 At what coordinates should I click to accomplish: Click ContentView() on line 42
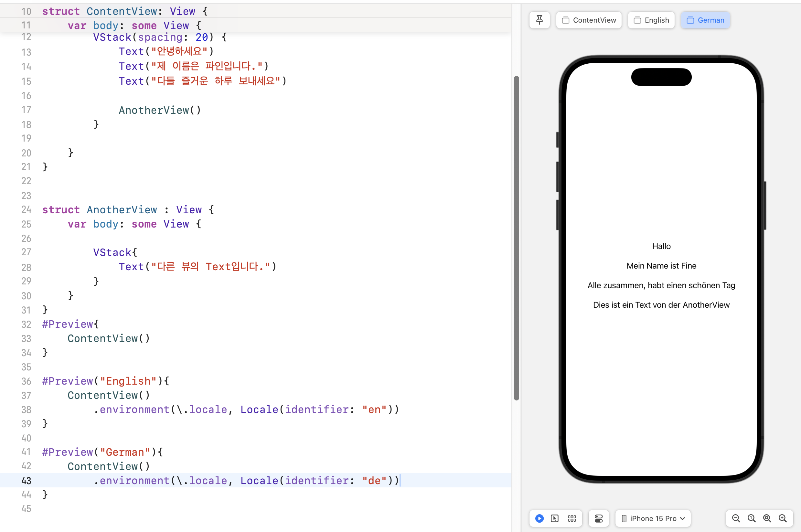tap(109, 466)
